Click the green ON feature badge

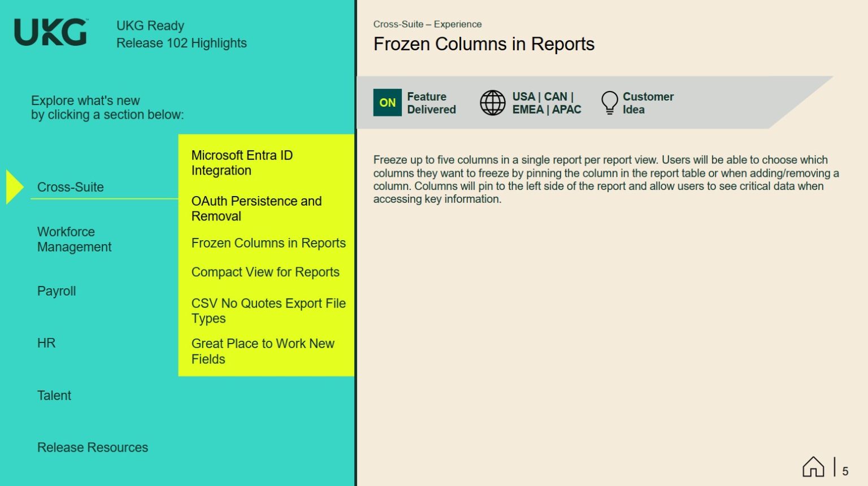point(387,102)
